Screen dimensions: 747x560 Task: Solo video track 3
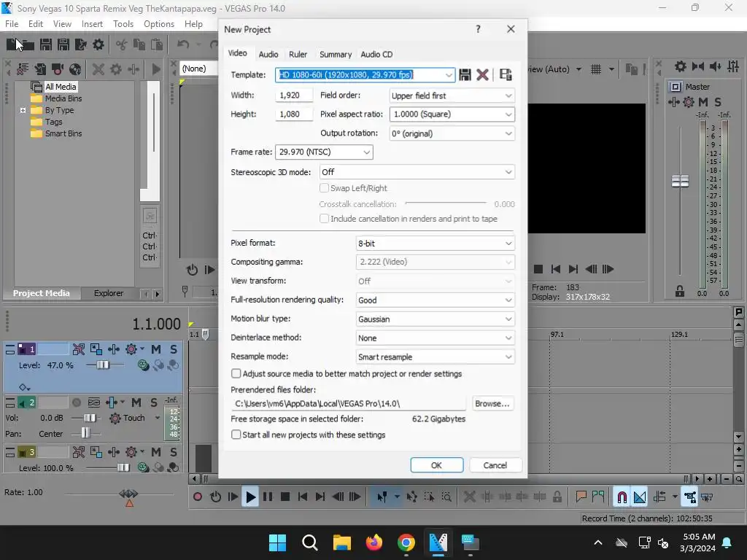pos(174,452)
